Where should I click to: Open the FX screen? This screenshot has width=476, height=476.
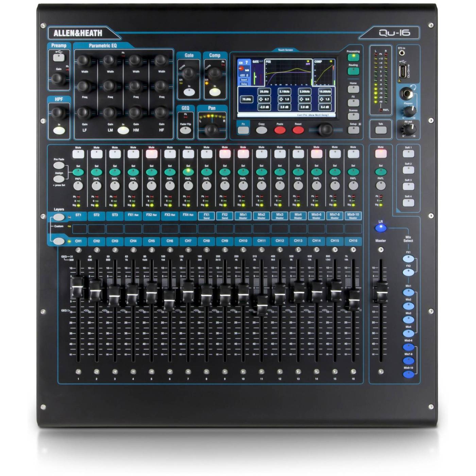(353, 103)
